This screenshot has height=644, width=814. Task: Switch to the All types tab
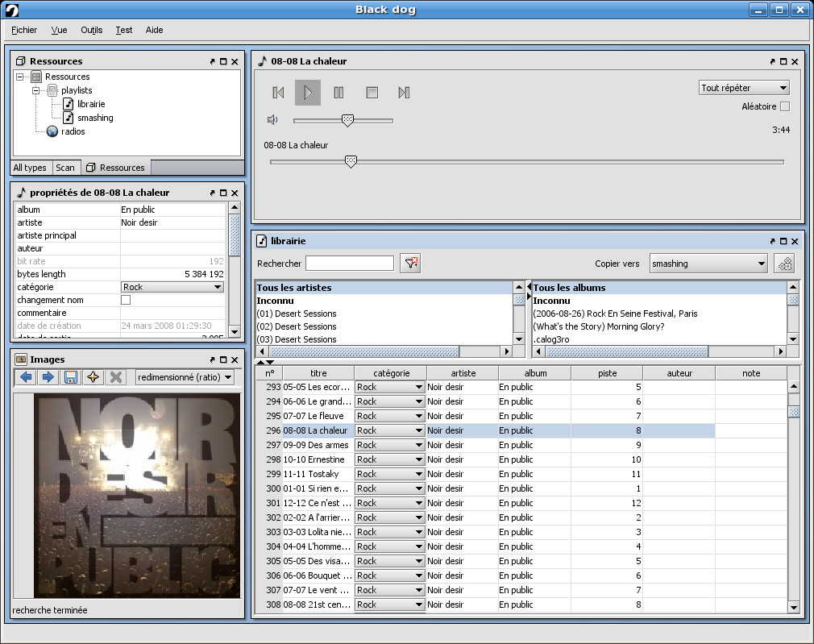point(30,168)
